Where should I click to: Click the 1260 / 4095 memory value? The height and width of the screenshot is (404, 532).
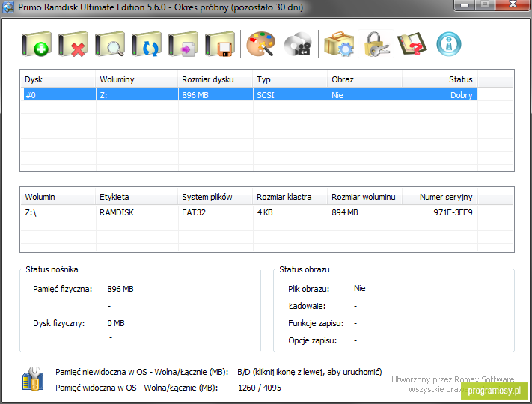[260, 388]
